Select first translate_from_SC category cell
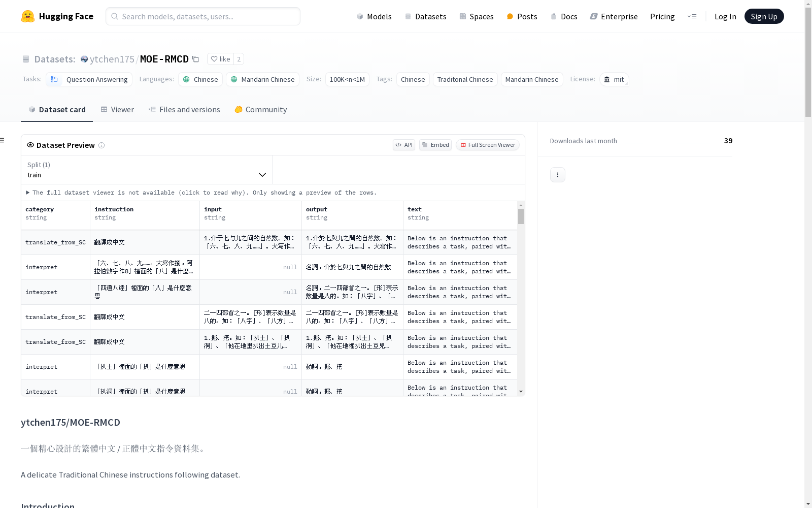 [x=55, y=242]
